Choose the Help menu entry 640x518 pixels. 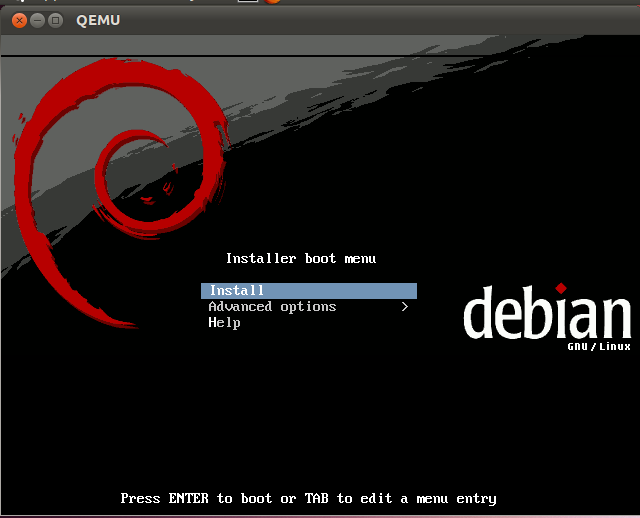[309, 322]
